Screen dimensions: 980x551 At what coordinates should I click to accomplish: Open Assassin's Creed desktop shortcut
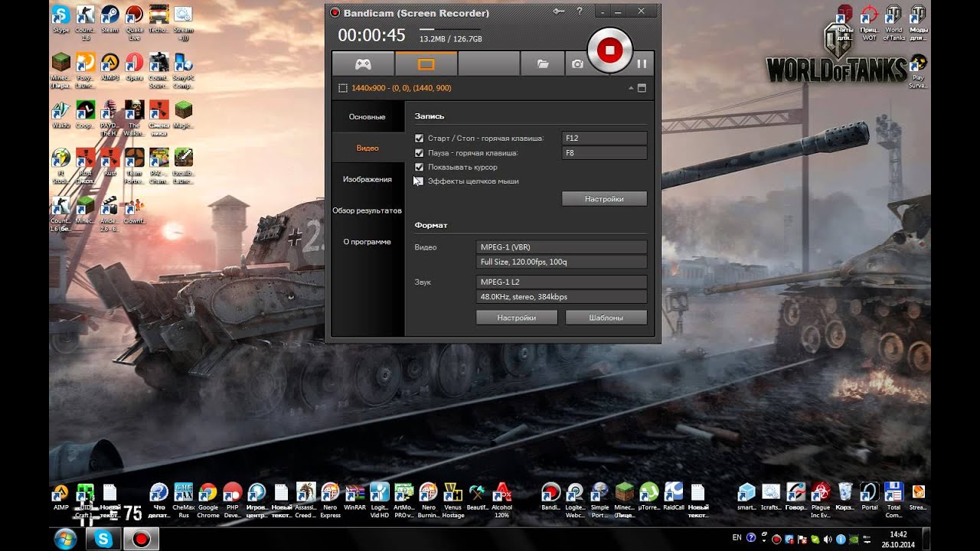pyautogui.click(x=305, y=500)
